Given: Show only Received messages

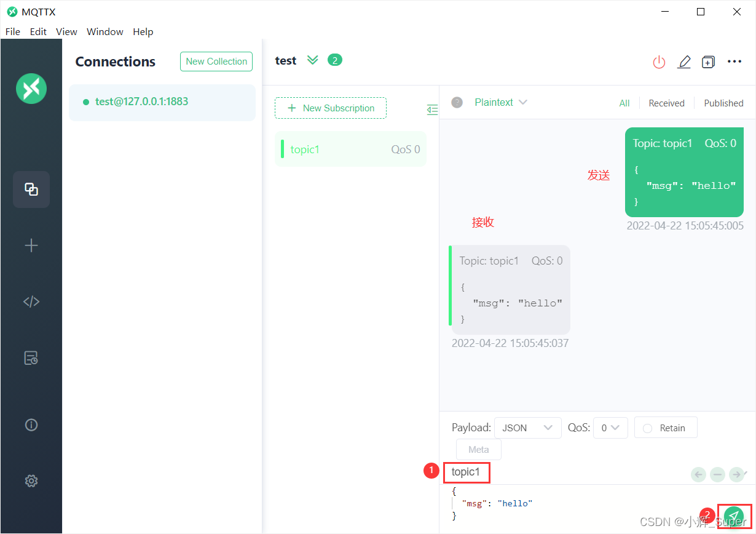Looking at the screenshot, I should 666,103.
